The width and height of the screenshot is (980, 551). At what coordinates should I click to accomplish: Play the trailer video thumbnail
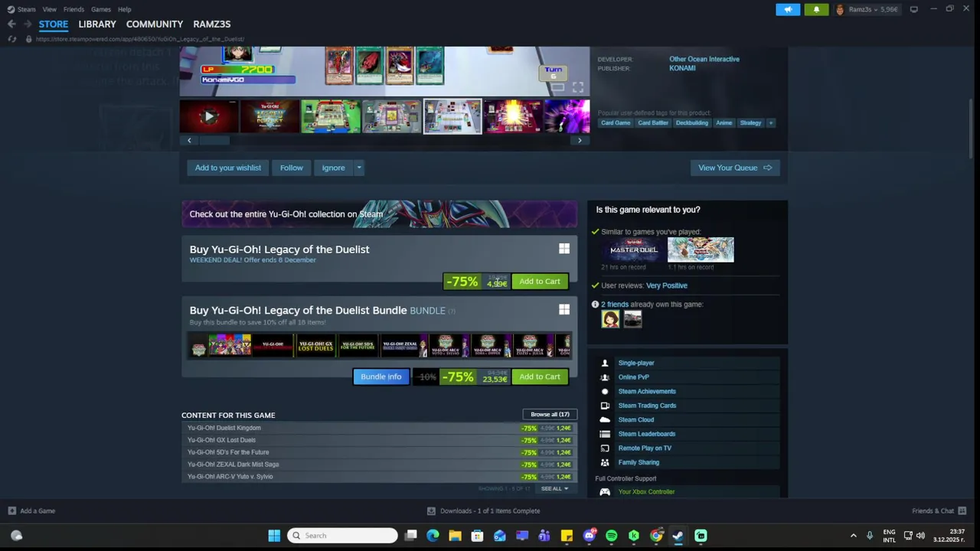209,116
